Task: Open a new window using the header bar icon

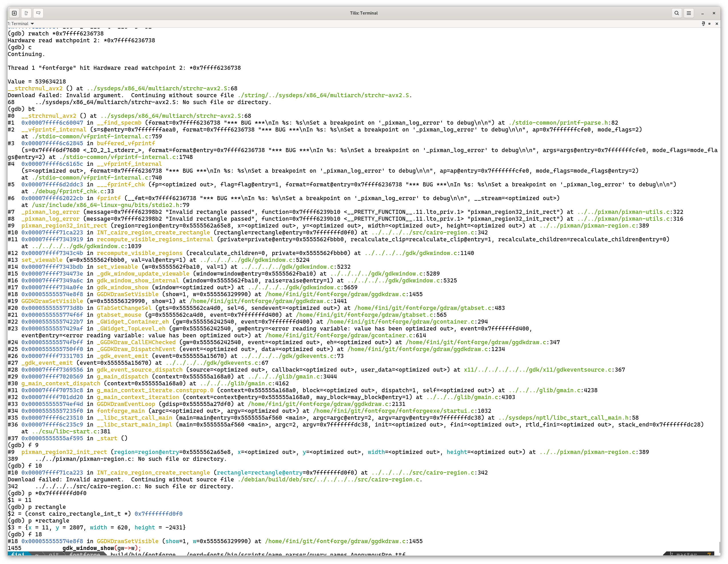Action: pos(26,13)
